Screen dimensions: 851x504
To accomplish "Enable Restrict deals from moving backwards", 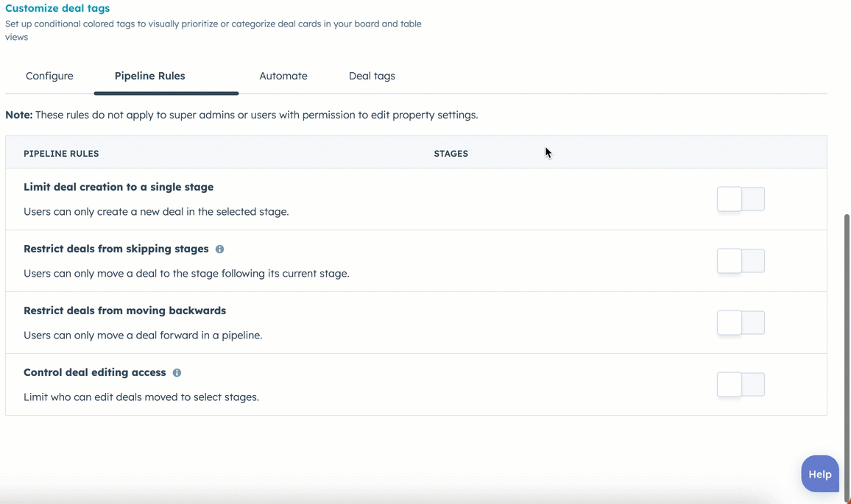I will click(741, 322).
